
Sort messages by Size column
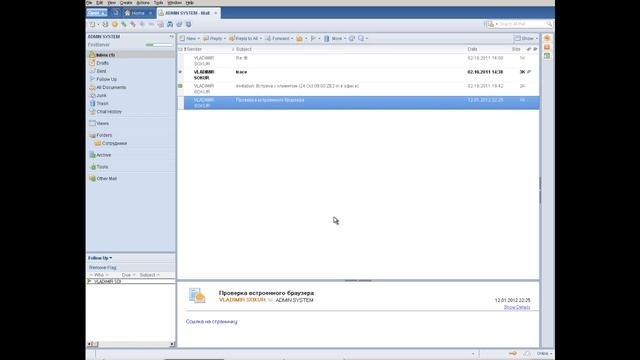(x=516, y=49)
